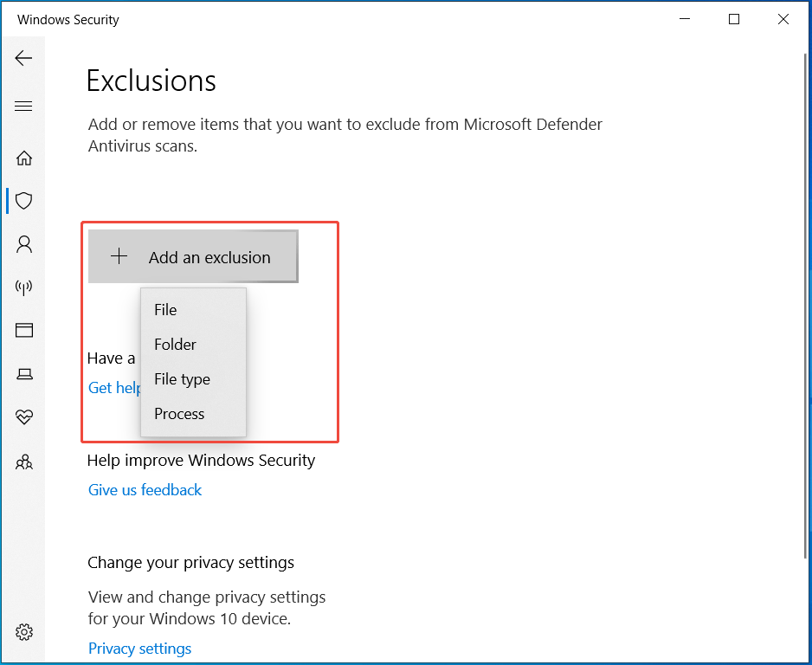Viewport: 812px width, 665px height.
Task: Open the Home page from sidebar
Action: click(x=23, y=158)
